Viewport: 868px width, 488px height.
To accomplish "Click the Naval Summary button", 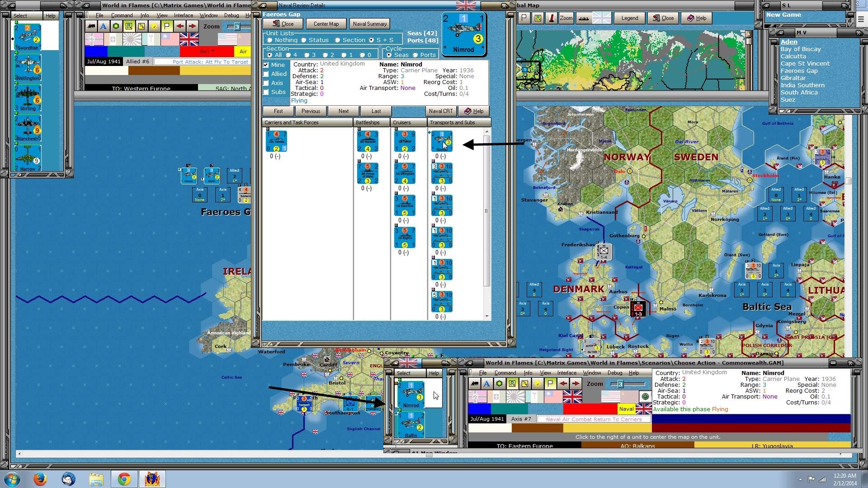I will (x=369, y=24).
